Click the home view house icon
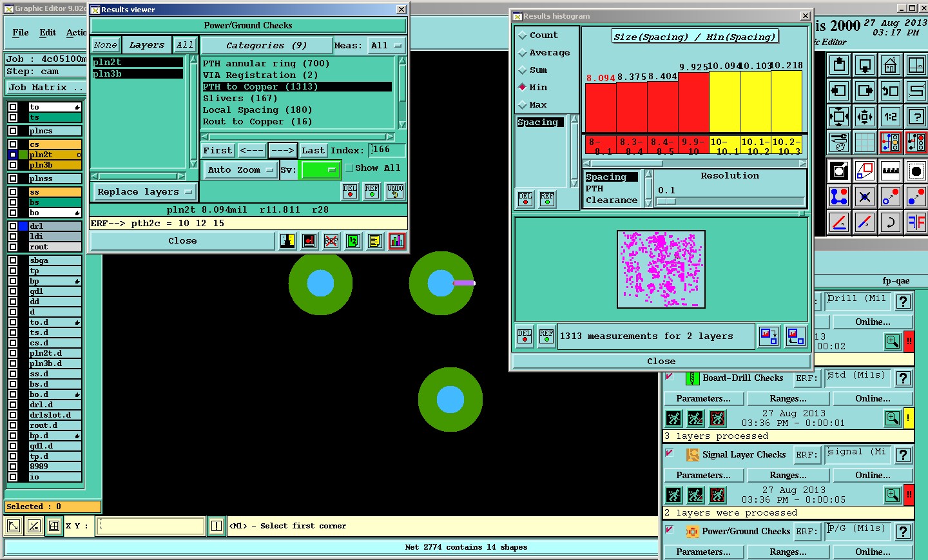This screenshot has width=928, height=560. tap(891, 65)
